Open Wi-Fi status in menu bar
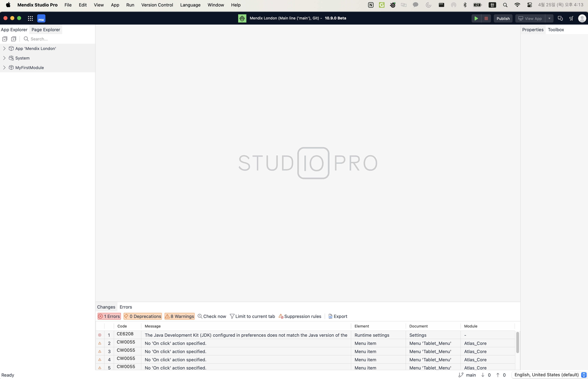Image resolution: width=588 pixels, height=379 pixels. (517, 5)
